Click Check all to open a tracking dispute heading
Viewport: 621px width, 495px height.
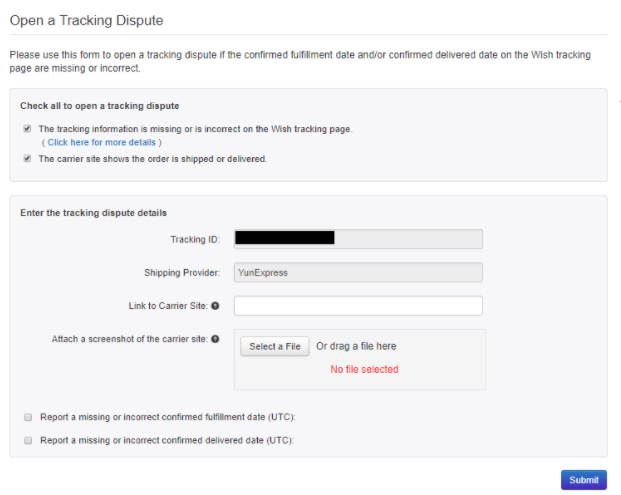[100, 105]
